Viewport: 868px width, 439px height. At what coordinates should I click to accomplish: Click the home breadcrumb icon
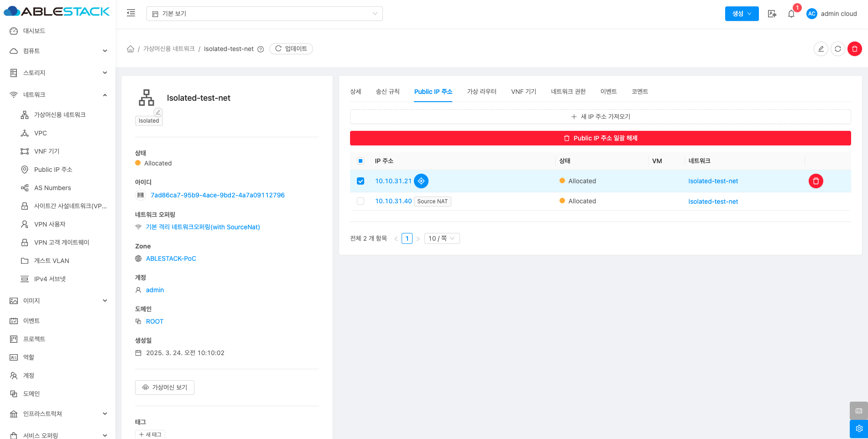click(131, 49)
